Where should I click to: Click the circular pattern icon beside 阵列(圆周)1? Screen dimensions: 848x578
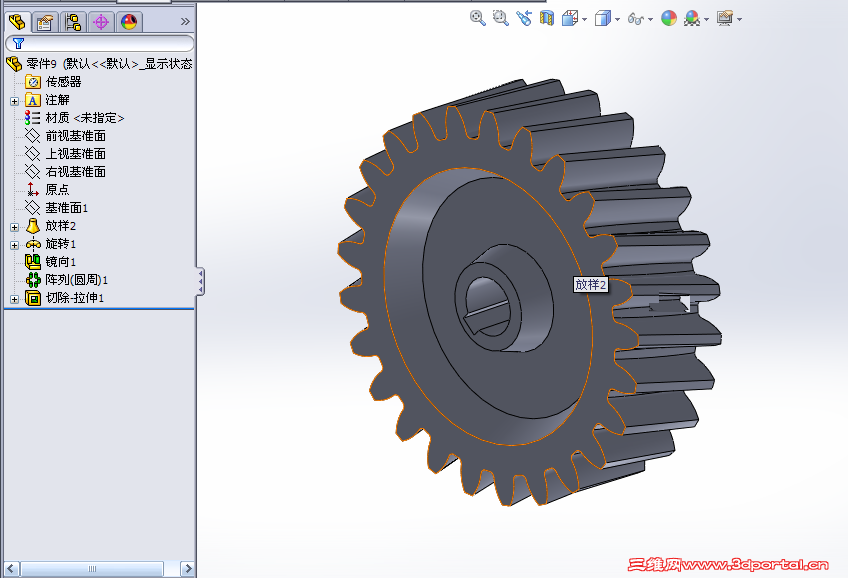[34, 280]
